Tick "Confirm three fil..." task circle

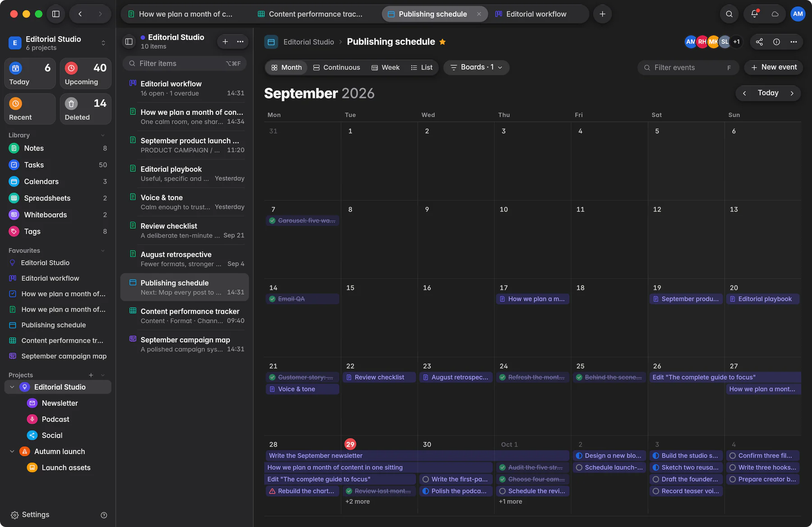tap(733, 456)
